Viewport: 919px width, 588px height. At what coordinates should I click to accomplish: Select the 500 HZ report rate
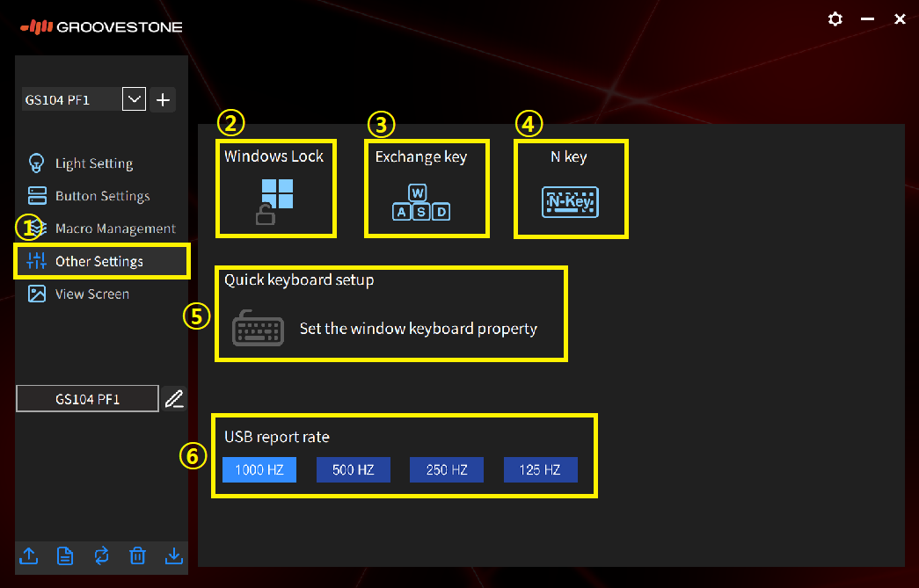pos(354,470)
